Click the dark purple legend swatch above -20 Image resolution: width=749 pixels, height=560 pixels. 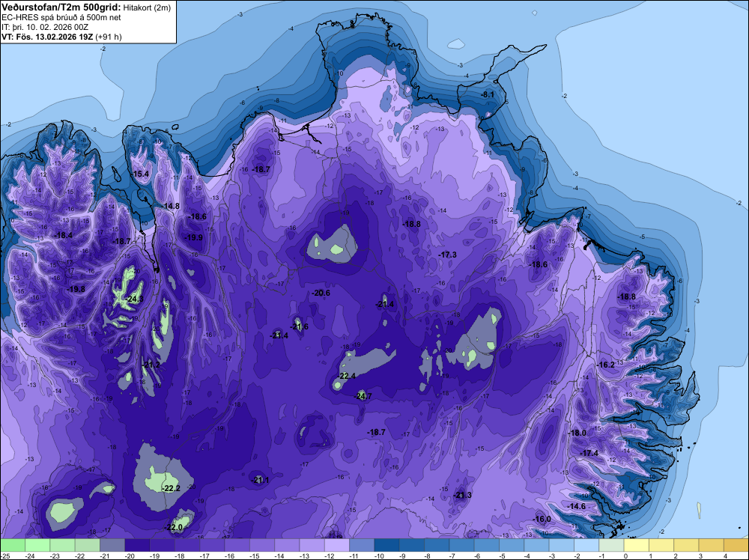(x=137, y=545)
